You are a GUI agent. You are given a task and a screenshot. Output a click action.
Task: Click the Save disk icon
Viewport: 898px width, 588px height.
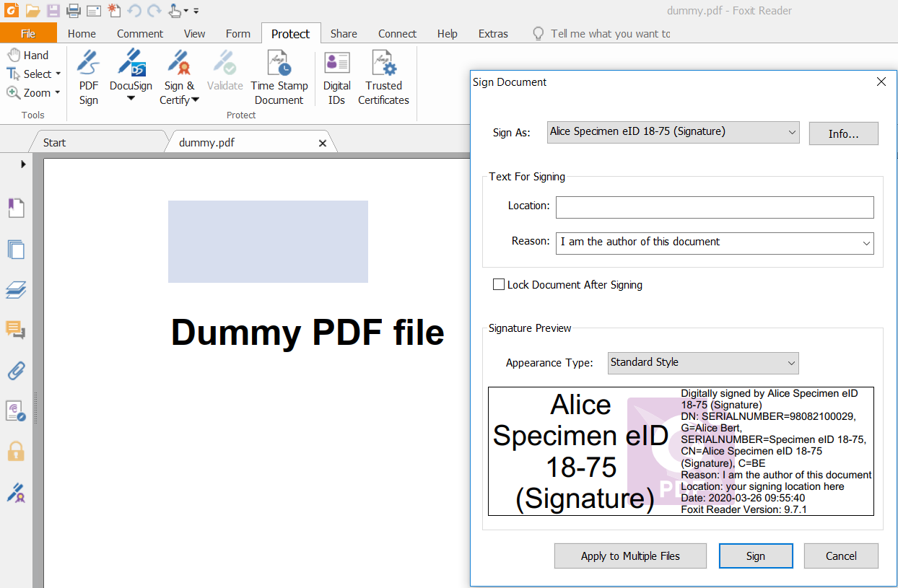pos(53,10)
